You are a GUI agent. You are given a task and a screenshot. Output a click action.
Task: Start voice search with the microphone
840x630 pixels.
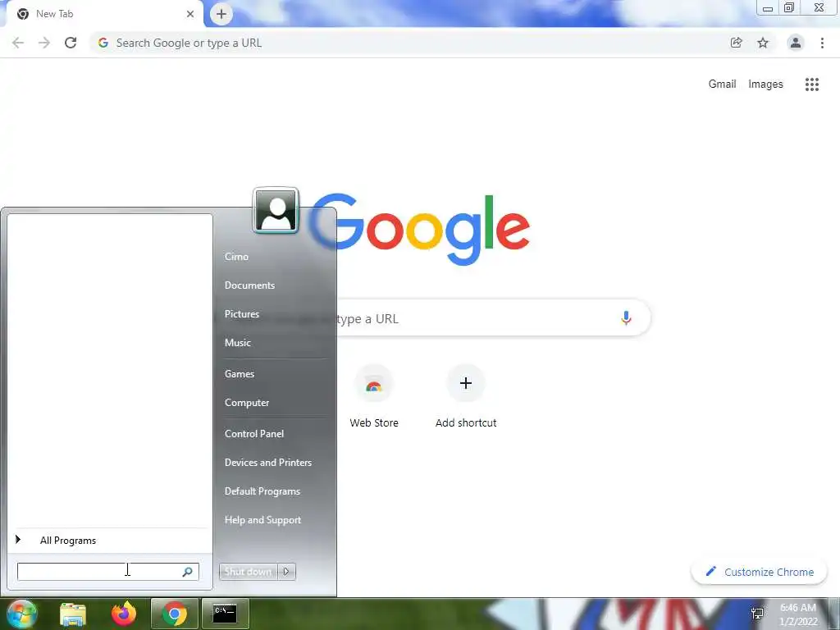coord(626,317)
